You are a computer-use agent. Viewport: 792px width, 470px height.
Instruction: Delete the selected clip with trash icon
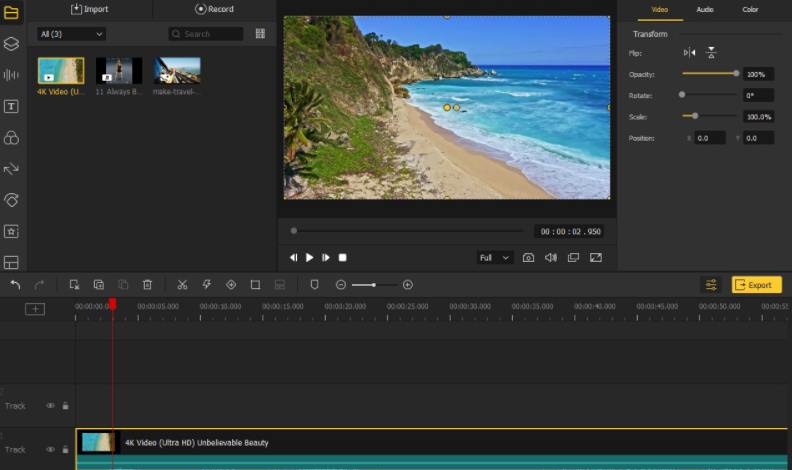coord(147,285)
